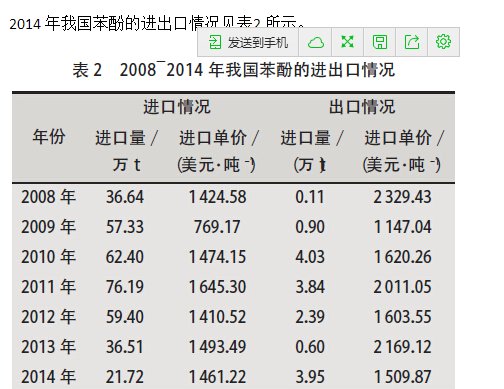Click the 769.17 import price cell

click(217, 227)
